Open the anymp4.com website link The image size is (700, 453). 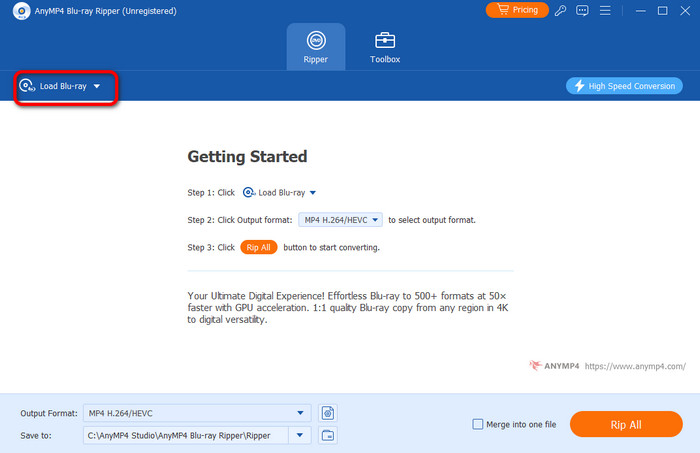(635, 366)
